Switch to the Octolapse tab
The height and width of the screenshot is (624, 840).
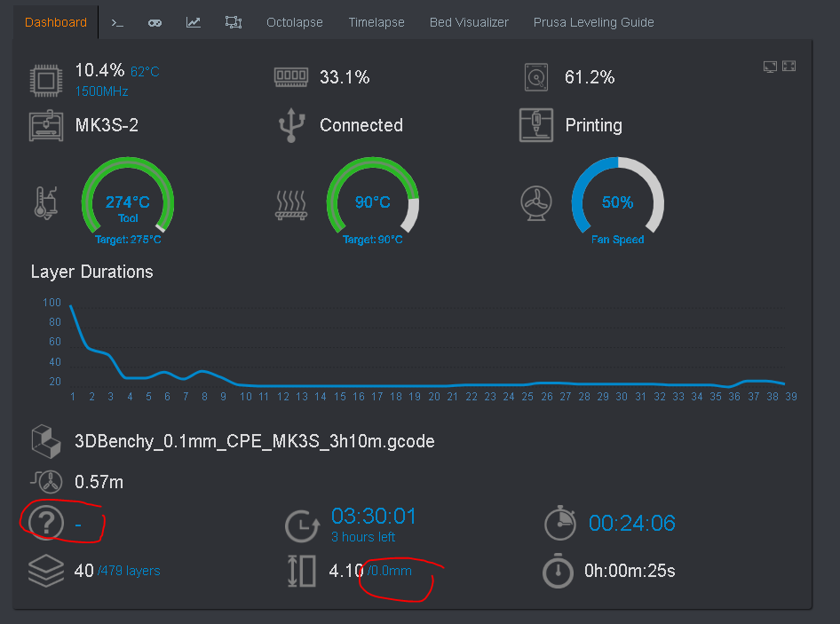tap(294, 21)
